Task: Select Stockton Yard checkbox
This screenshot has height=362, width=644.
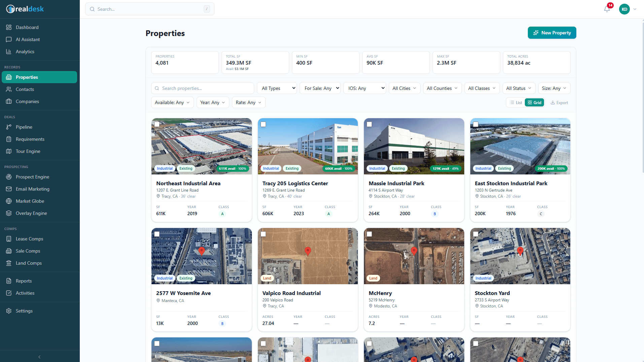Action: (476, 234)
